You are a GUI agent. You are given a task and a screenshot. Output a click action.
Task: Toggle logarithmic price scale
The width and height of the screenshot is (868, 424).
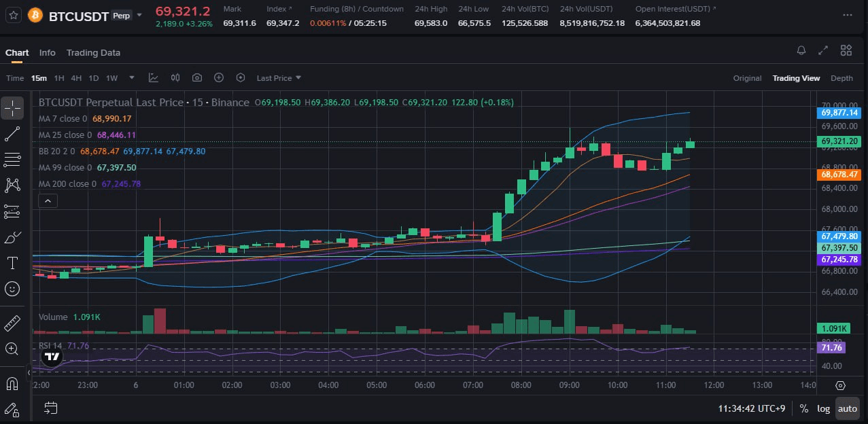click(823, 408)
